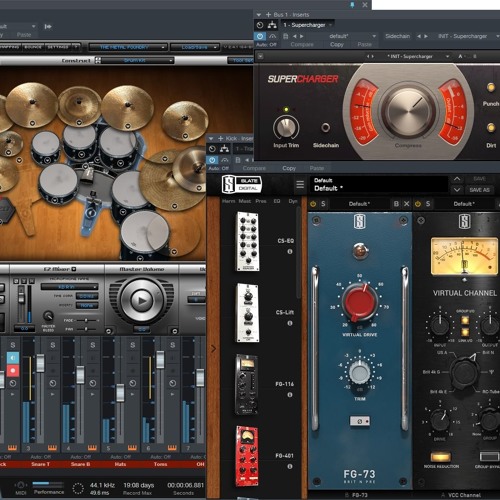Click the plus icon beside Bus 1 - Inserts
This screenshot has width=500, height=500.
click(268, 15)
